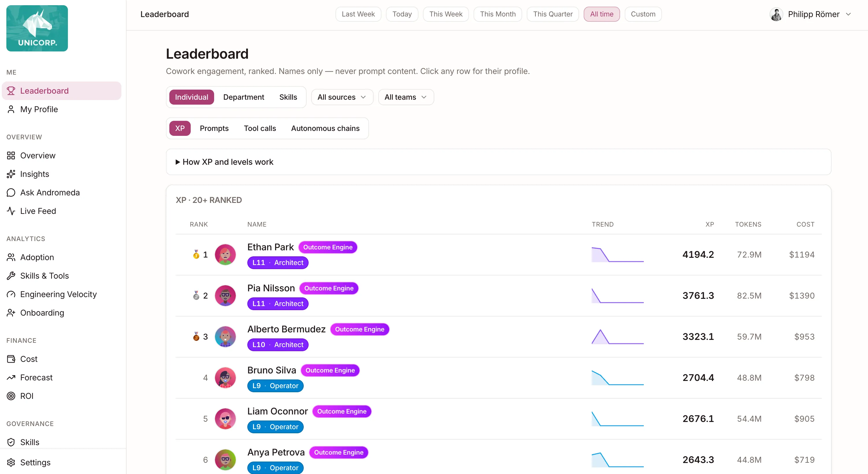868x474 pixels.
Task: Click the Leaderboard trophy icon
Action: click(11, 91)
